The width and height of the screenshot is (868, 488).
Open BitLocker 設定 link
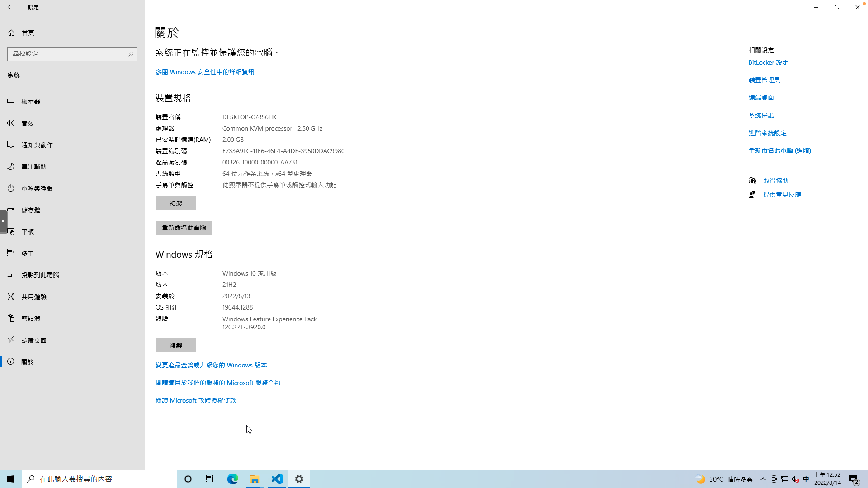point(769,62)
